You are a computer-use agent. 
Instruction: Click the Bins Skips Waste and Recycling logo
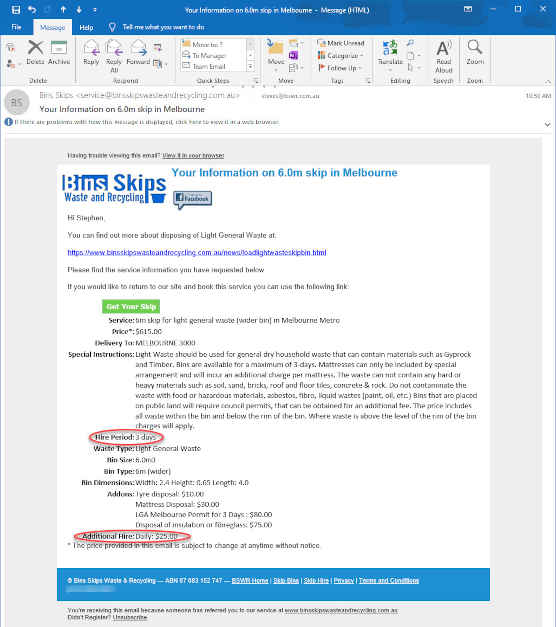pyautogui.click(x=114, y=188)
